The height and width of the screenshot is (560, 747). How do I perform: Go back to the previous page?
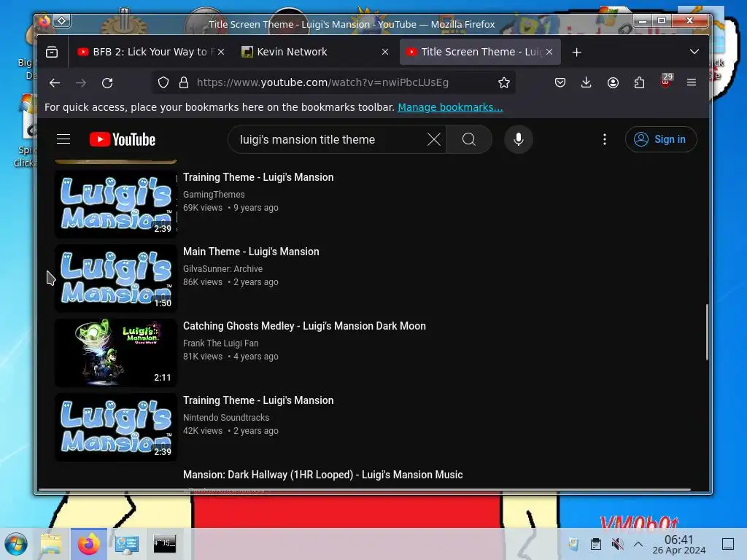55,83
